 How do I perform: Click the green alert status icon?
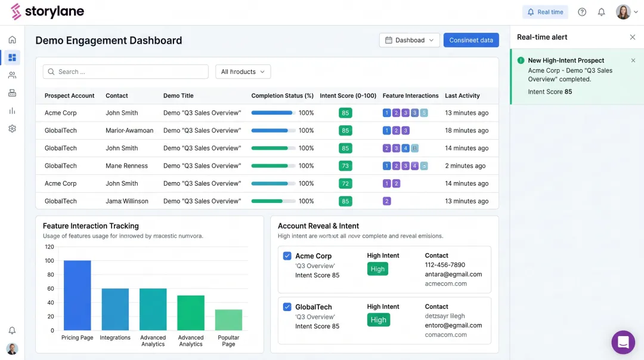(x=521, y=60)
